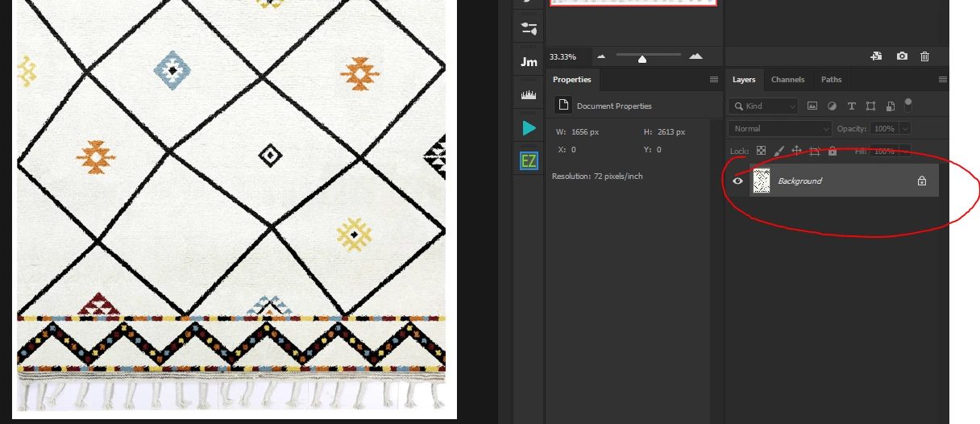This screenshot has height=424, width=980.
Task: Open the Layers panel options menu
Action: point(943,80)
